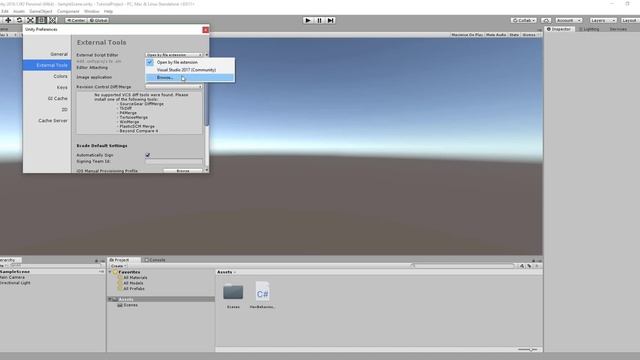Switch to the Services tab
This screenshot has width=640, height=360.
[618, 29]
